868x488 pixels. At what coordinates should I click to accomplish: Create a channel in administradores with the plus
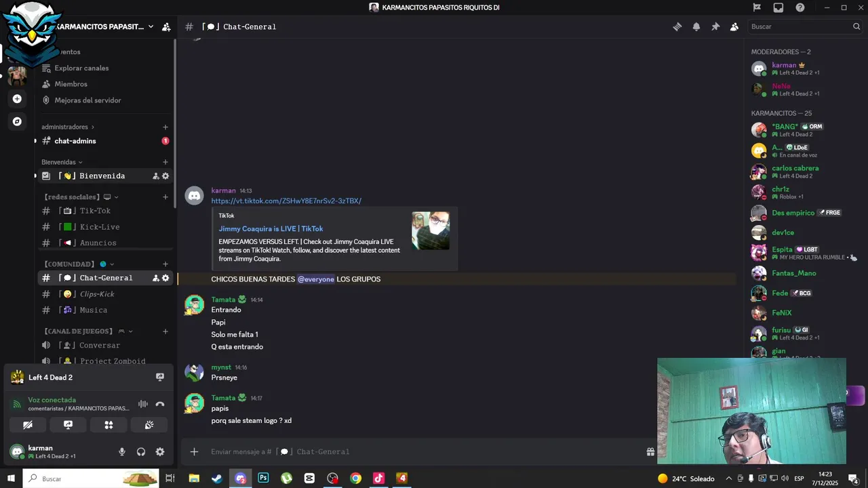click(165, 127)
